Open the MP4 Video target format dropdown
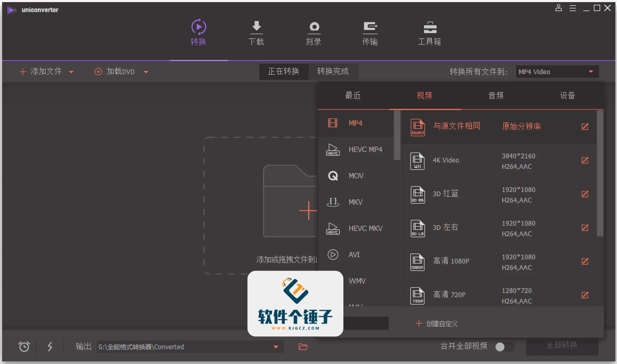Image resolution: width=617 pixels, height=364 pixels. (x=557, y=72)
